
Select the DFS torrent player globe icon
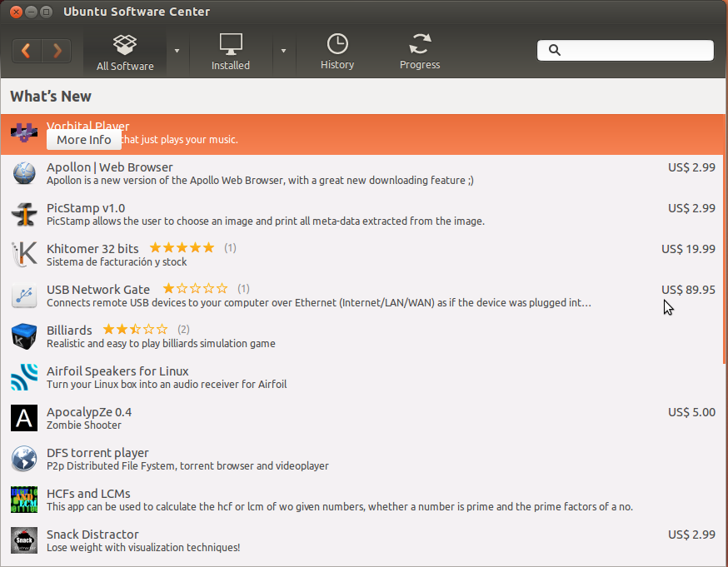tap(24, 459)
